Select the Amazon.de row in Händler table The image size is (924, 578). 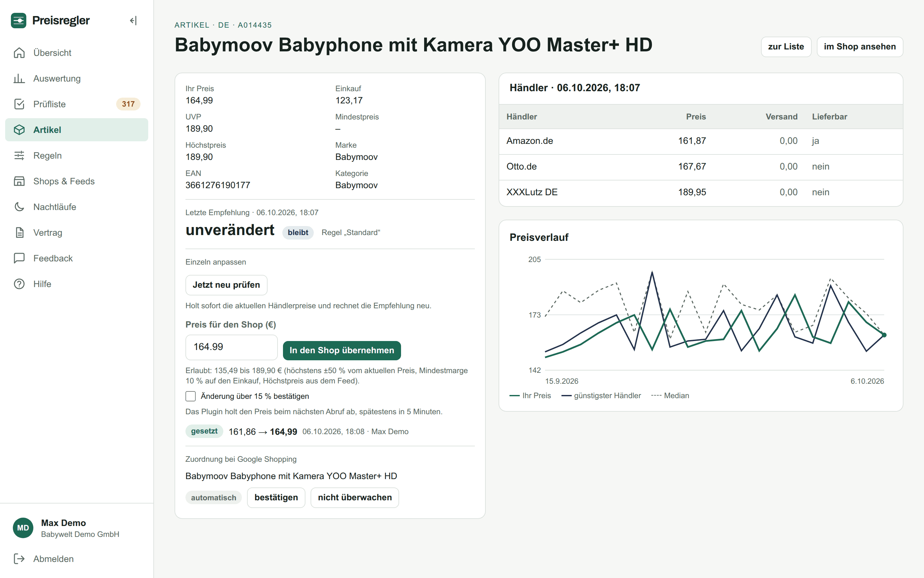coord(701,141)
